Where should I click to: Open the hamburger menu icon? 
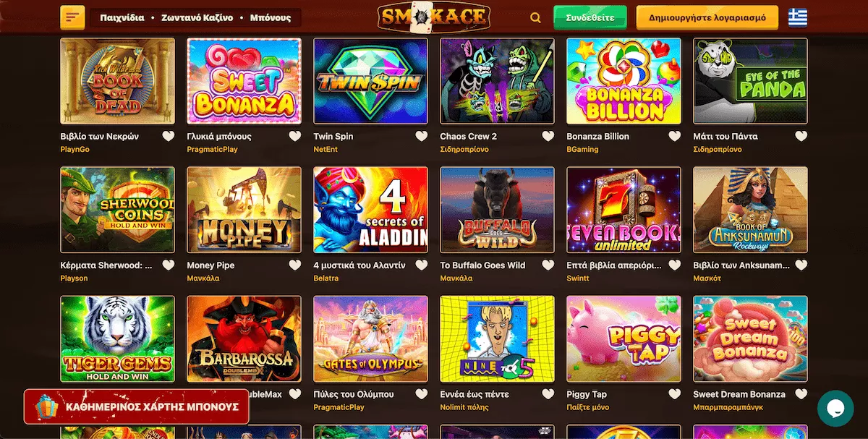click(73, 17)
